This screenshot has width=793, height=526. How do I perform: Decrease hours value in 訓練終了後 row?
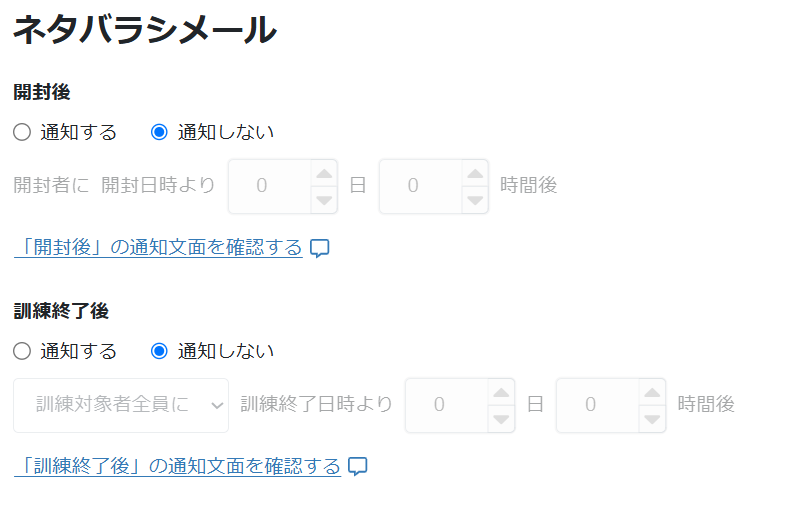[x=652, y=419]
